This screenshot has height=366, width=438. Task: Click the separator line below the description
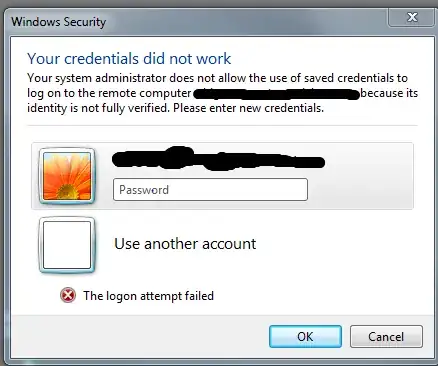pyautogui.click(x=222, y=126)
